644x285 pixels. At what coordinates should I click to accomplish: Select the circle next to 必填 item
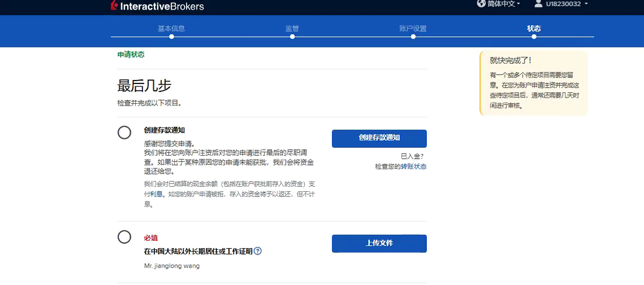[124, 237]
